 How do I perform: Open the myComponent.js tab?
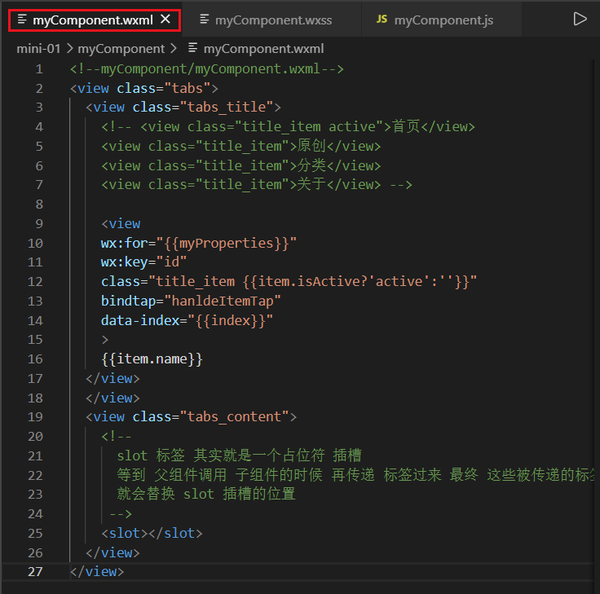point(443,20)
